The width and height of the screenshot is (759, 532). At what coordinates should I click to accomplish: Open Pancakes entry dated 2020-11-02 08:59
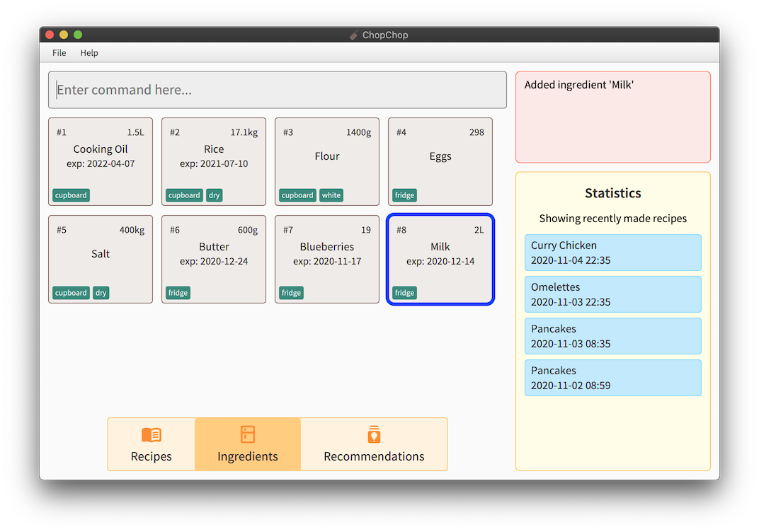tap(613, 378)
